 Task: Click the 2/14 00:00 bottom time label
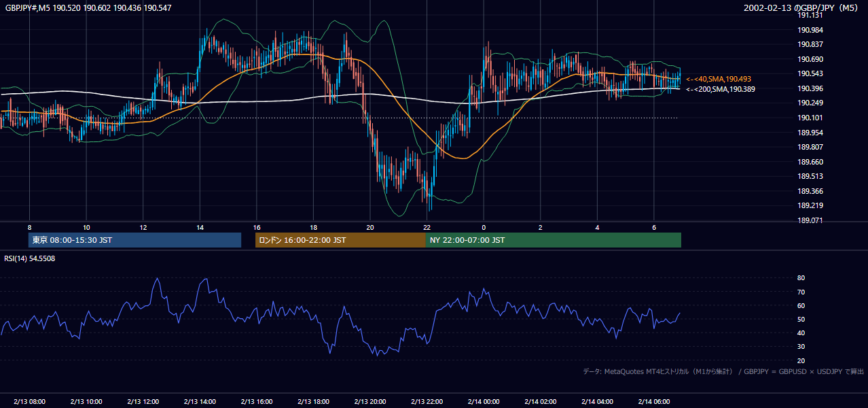pos(484,402)
